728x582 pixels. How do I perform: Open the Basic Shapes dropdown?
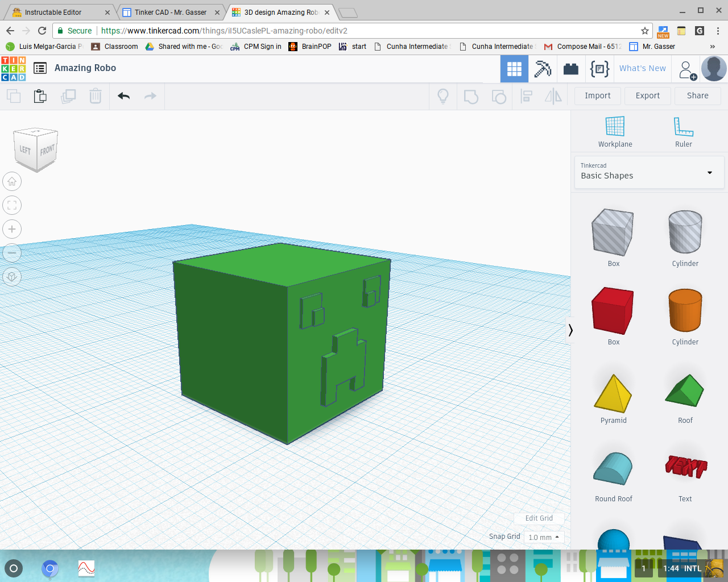pos(649,172)
